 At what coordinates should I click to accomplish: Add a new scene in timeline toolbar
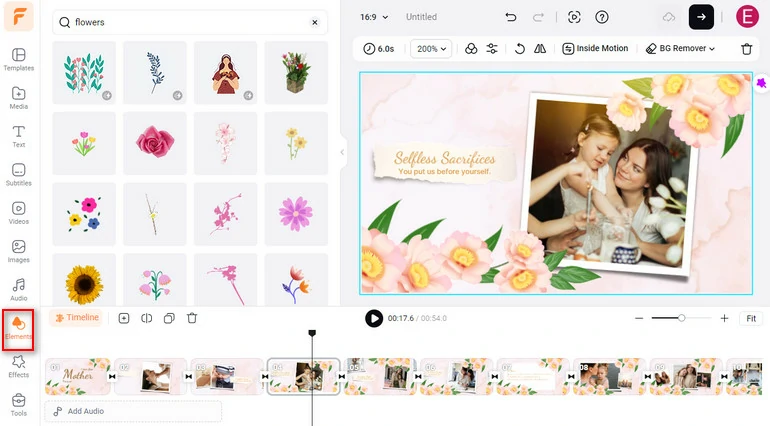click(x=124, y=318)
